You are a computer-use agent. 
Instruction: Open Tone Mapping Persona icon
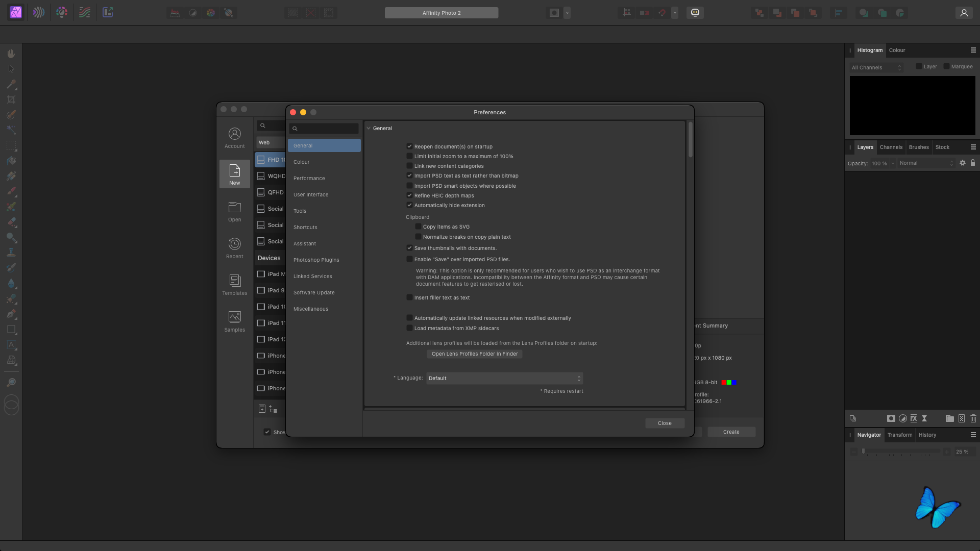click(85, 12)
